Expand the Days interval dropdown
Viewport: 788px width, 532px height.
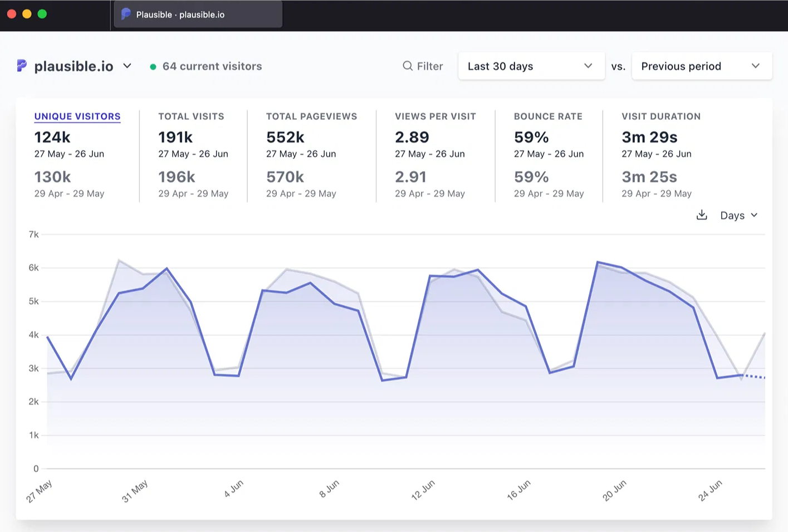coord(738,216)
